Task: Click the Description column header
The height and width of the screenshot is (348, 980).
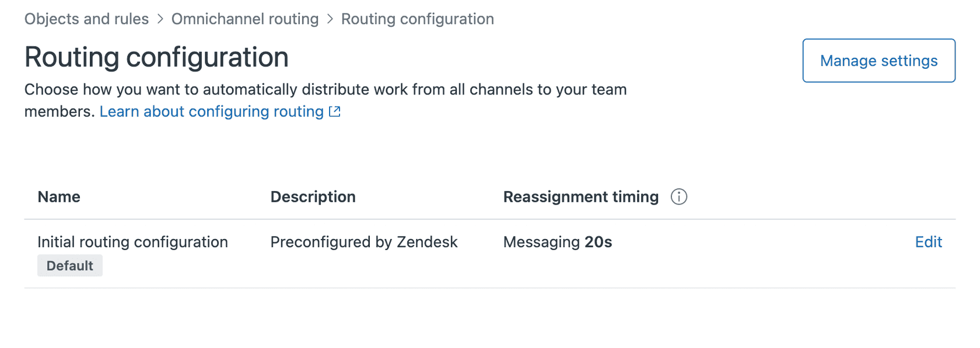Action: pos(313,197)
